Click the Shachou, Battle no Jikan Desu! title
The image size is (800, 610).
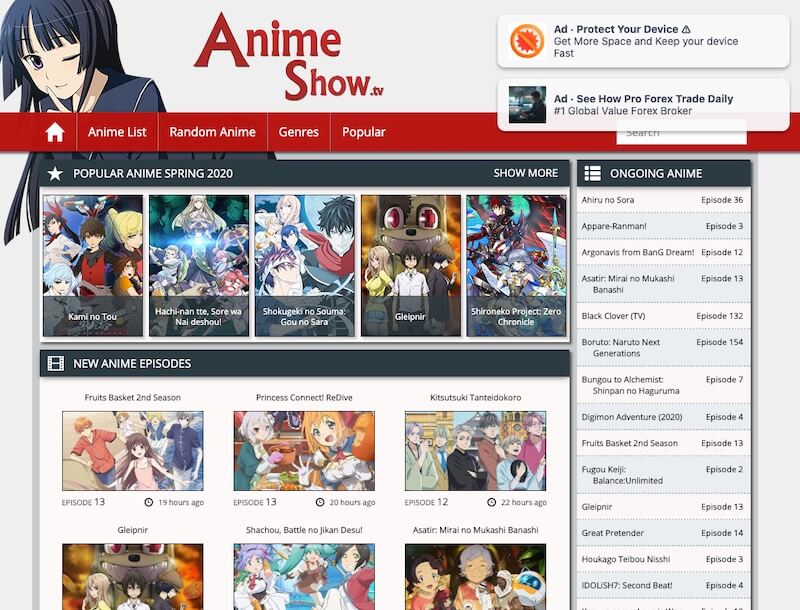click(304, 530)
